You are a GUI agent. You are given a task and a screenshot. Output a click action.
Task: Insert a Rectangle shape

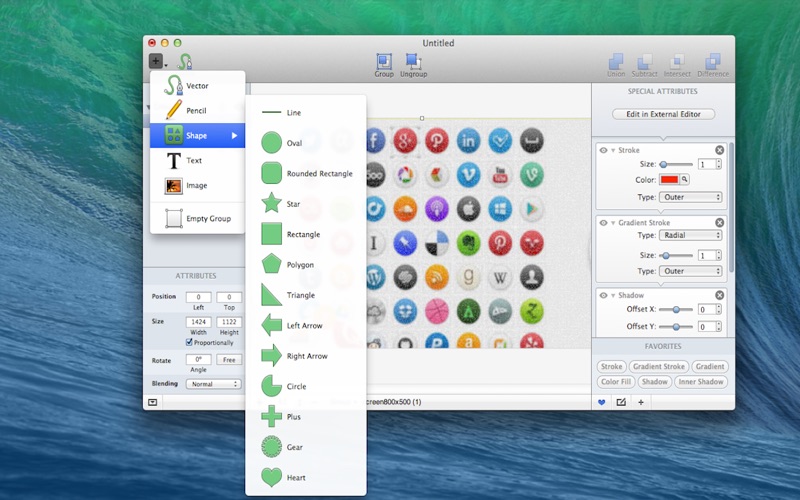pyautogui.click(x=306, y=234)
